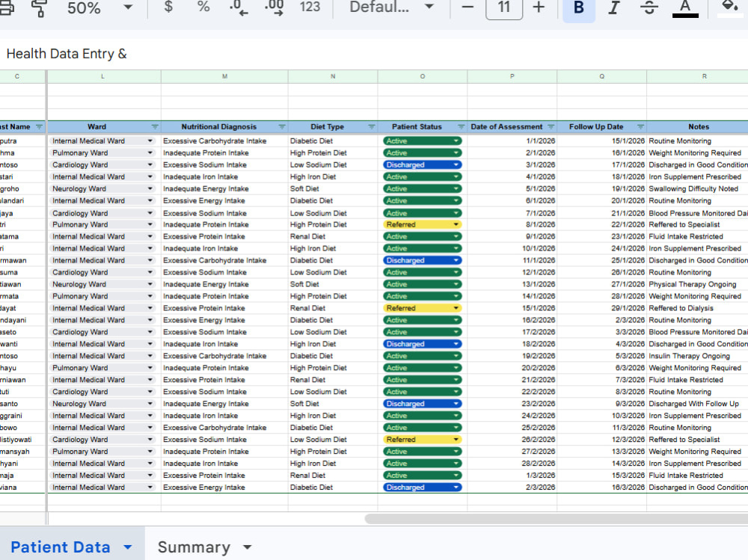The height and width of the screenshot is (560, 748).
Task: Select column O header
Action: pos(423,76)
